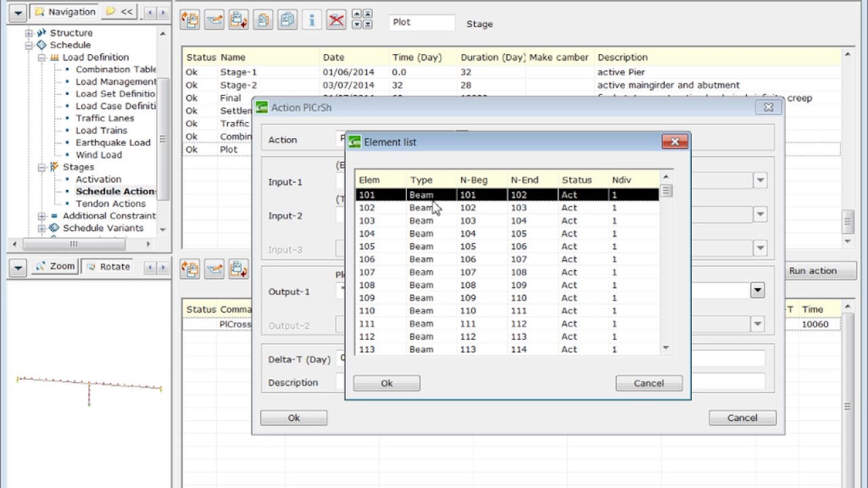This screenshot has height=488, width=868.
Task: Click the insert icon left of the pencil, lower action toolbar
Action: (x=190, y=269)
